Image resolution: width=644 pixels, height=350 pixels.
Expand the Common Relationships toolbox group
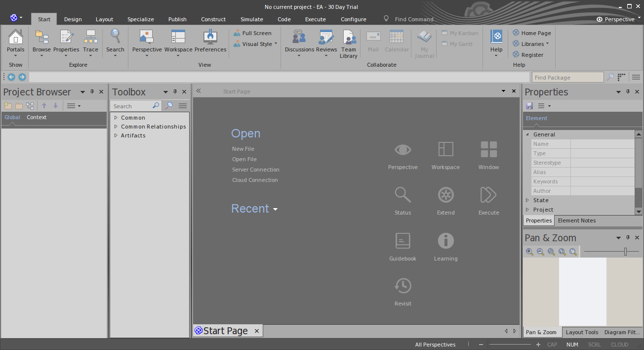tap(116, 127)
